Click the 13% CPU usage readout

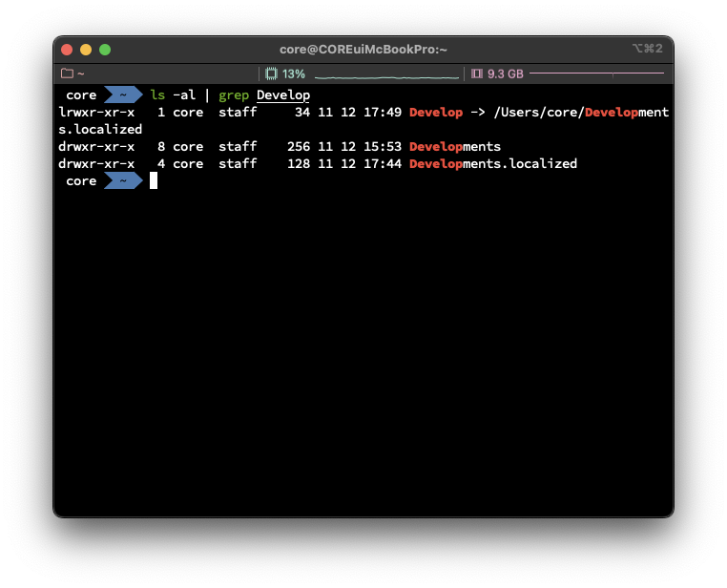tap(294, 74)
